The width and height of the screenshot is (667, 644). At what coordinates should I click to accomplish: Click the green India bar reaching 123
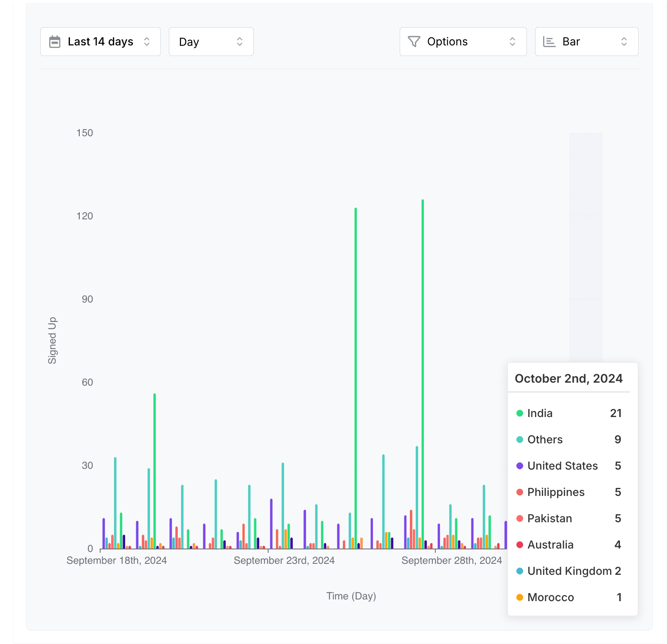coord(356,378)
